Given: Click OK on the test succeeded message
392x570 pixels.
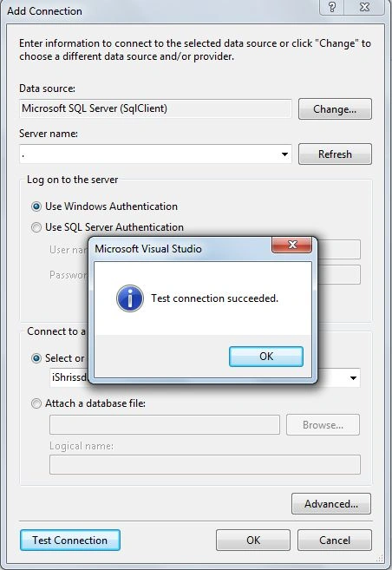Looking at the screenshot, I should tap(266, 357).
